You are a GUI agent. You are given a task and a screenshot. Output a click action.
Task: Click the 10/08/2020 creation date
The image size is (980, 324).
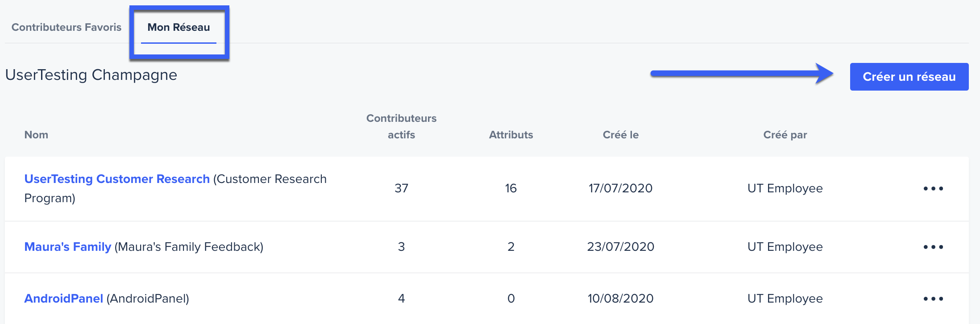[x=621, y=299]
